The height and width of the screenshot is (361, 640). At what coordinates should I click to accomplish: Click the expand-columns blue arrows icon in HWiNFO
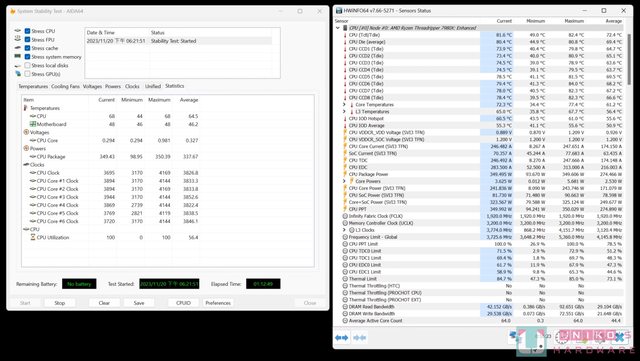point(342,337)
